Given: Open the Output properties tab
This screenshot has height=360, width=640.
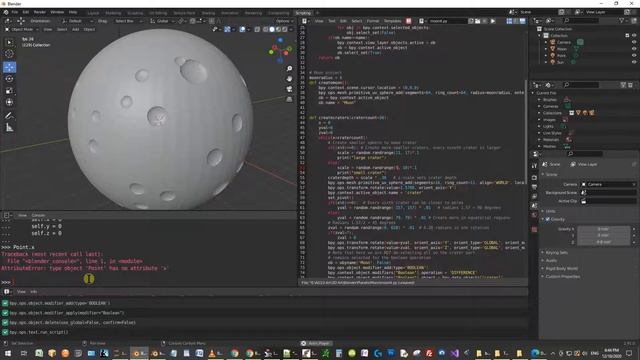Looking at the screenshot, I should [x=534, y=187].
